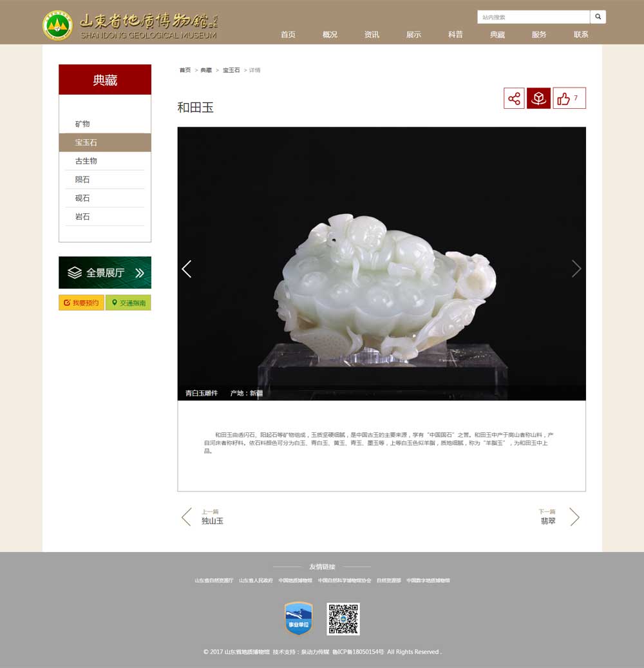Select 矿物 in the sidebar
This screenshot has width=644, height=668.
point(105,124)
